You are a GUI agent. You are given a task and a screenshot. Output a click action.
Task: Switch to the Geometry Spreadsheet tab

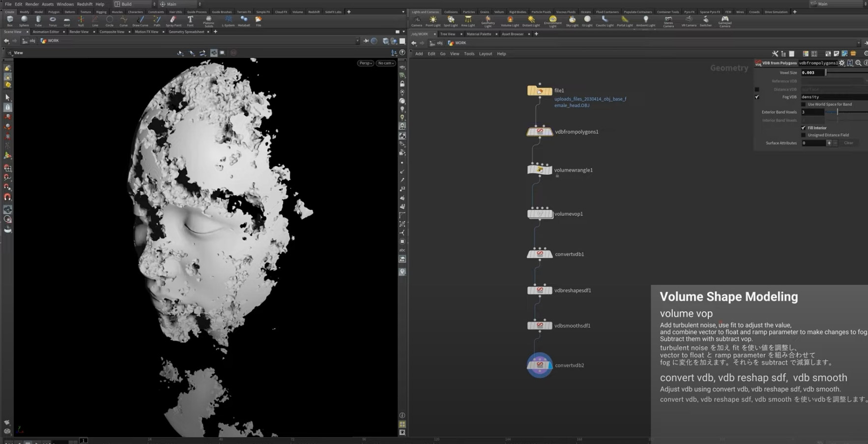pos(186,32)
